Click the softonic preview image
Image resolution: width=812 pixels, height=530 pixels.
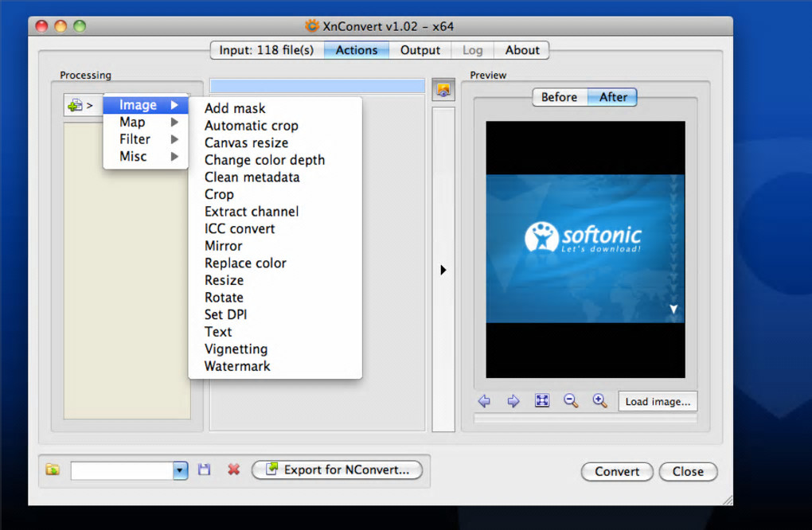(585, 249)
